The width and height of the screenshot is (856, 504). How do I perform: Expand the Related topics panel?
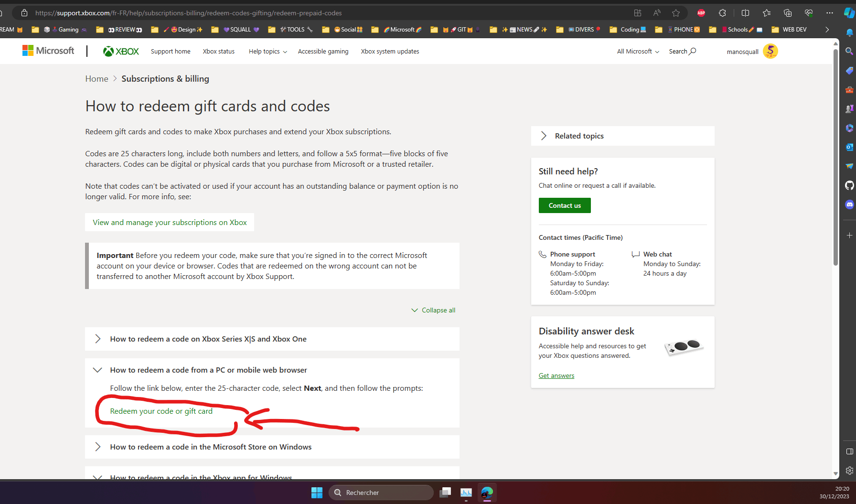[622, 136]
